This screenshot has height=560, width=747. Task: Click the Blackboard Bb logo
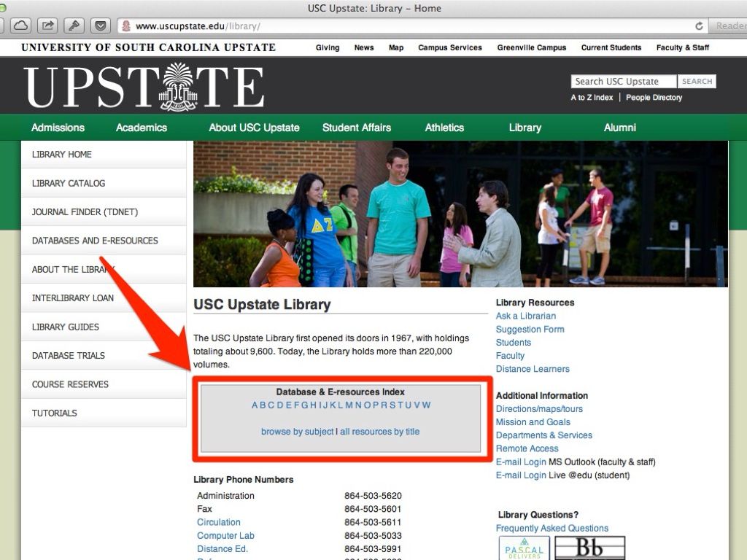(589, 548)
